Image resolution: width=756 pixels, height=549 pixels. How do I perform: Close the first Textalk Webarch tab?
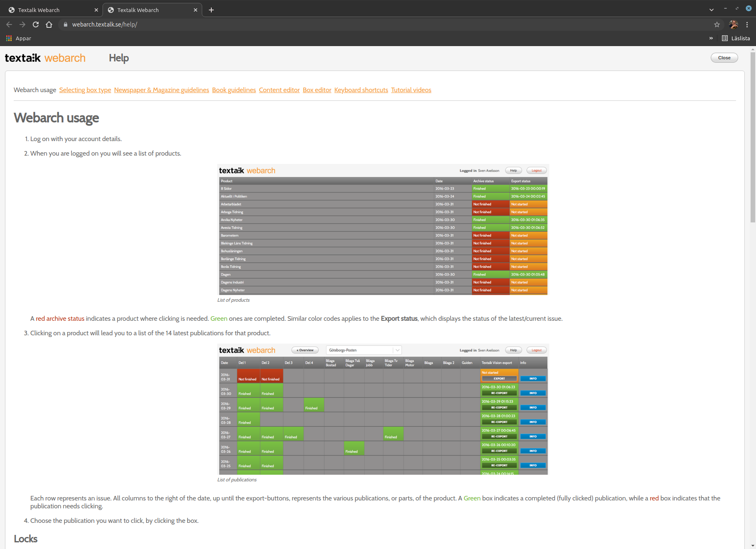pos(96,10)
